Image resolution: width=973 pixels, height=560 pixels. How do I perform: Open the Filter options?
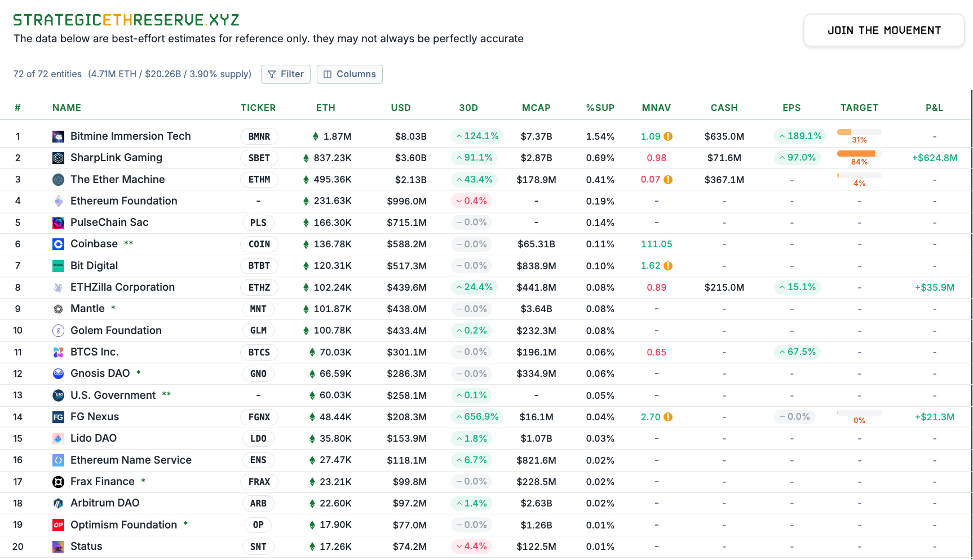click(x=286, y=74)
